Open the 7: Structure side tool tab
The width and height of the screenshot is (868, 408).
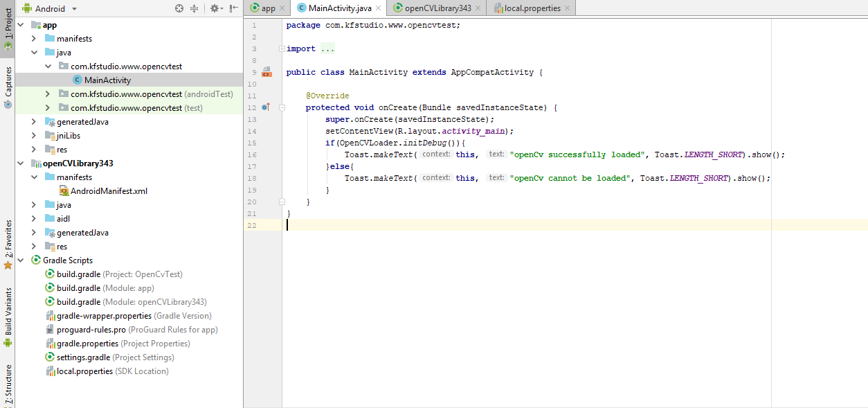[8, 384]
